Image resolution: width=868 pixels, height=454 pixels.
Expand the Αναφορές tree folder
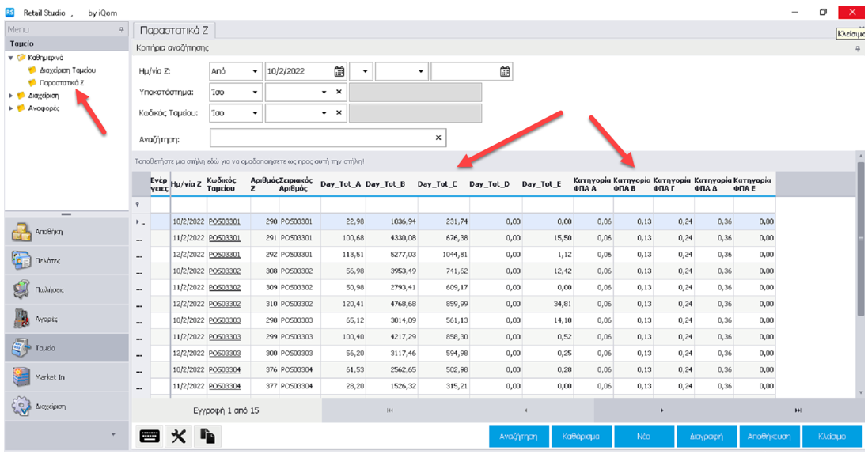pyautogui.click(x=11, y=108)
